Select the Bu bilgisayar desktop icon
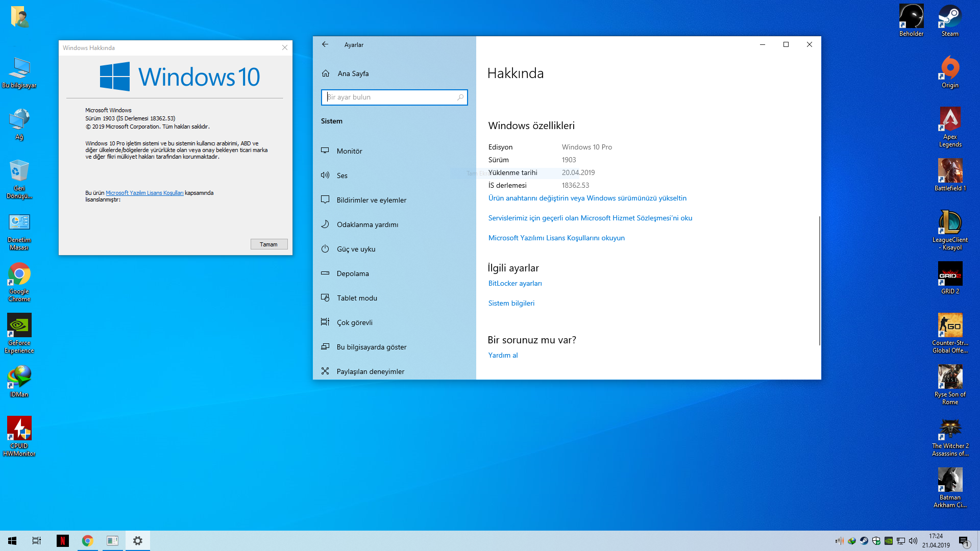The height and width of the screenshot is (551, 980). coord(19,72)
